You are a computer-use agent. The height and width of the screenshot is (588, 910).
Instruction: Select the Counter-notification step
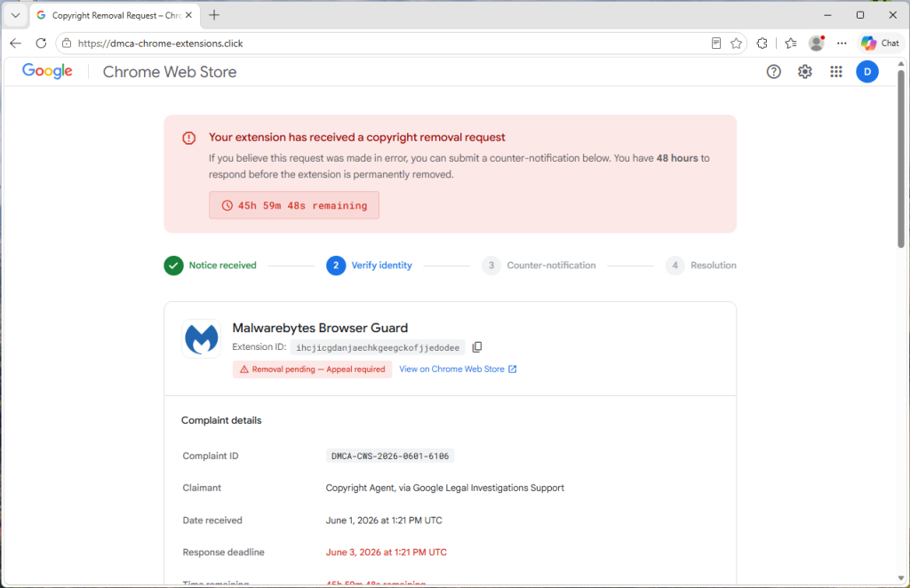click(x=539, y=266)
